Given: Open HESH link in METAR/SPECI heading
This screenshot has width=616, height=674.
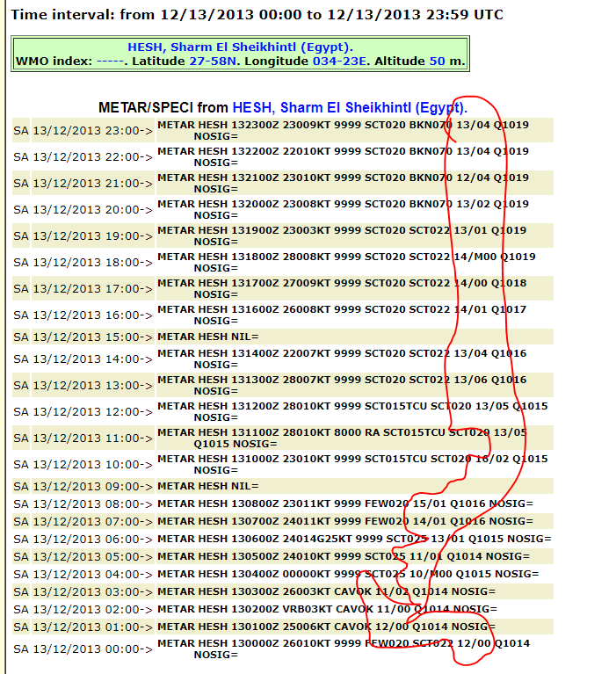Looking at the screenshot, I should pos(348,107).
